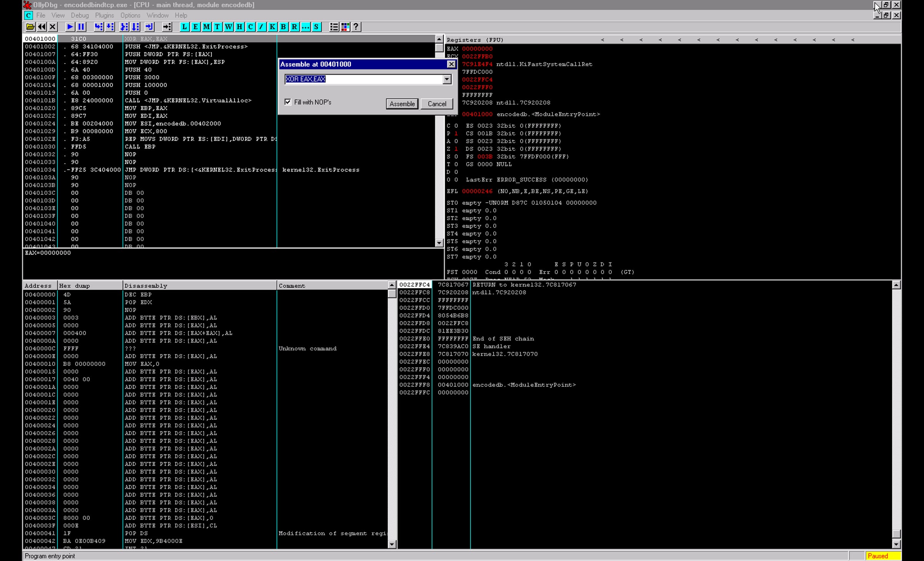The width and height of the screenshot is (924, 561).
Task: Open Windows list with W icon
Action: 228,27
